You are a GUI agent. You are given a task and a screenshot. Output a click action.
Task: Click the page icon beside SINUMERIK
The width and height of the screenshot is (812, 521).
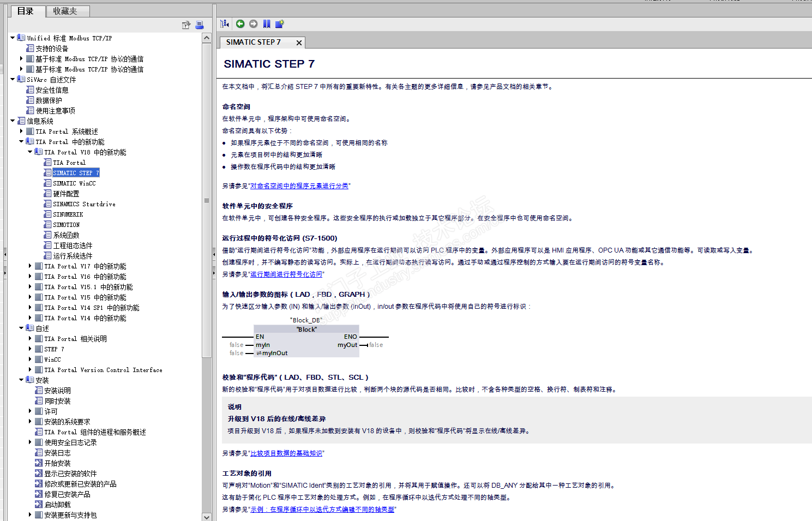coord(47,214)
